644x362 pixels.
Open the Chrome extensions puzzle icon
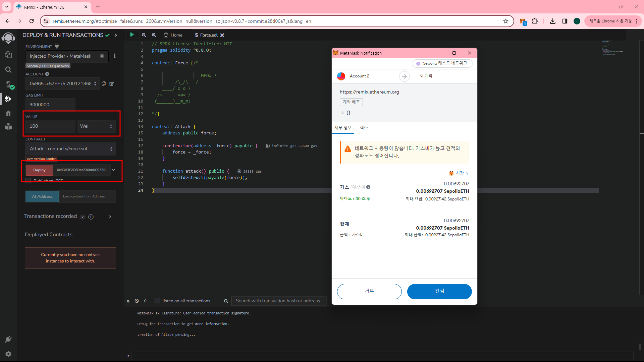[x=535, y=21]
